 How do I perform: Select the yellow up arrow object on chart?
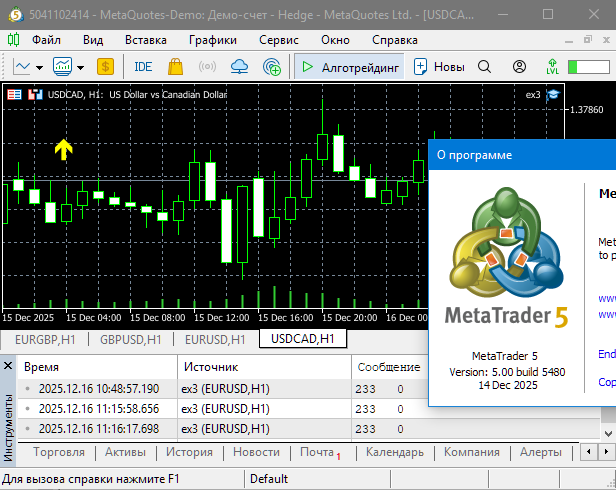click(64, 149)
